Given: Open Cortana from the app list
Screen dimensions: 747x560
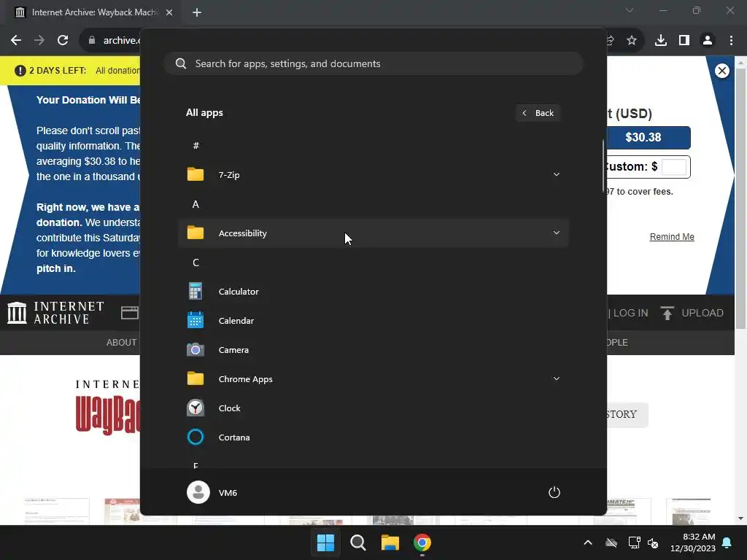Looking at the screenshot, I should (373, 437).
